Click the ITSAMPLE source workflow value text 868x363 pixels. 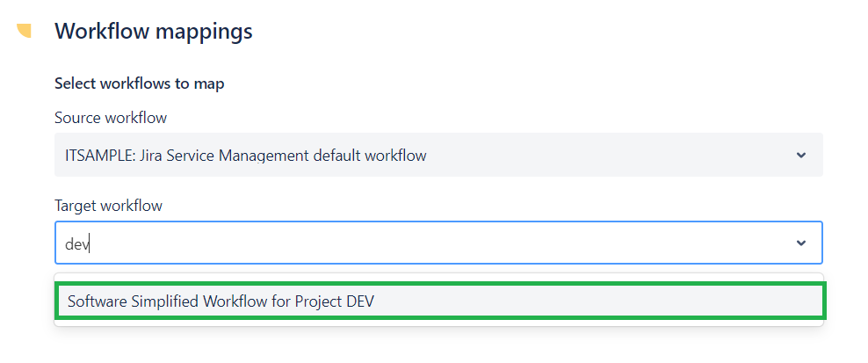click(246, 156)
